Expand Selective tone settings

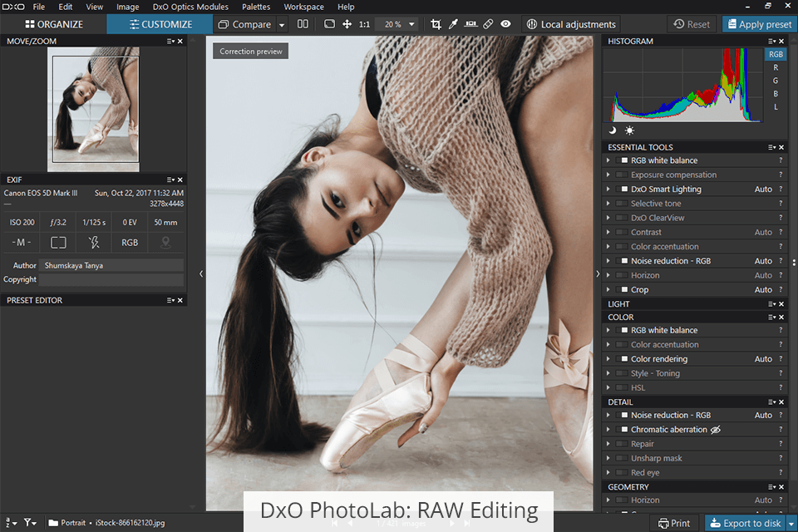[608, 203]
